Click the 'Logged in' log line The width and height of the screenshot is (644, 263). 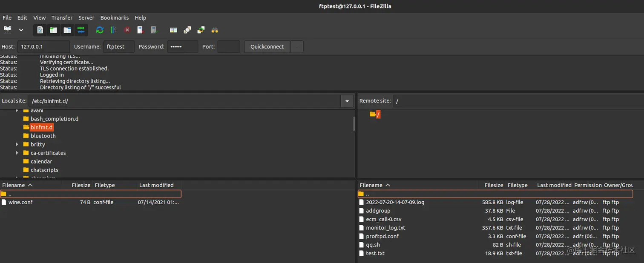52,75
